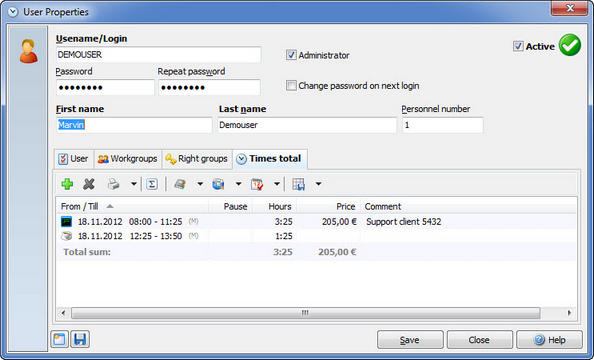Open dropdown arrow next to blue search icon
Screen dimensions: 594x360
pyautogui.click(x=238, y=184)
